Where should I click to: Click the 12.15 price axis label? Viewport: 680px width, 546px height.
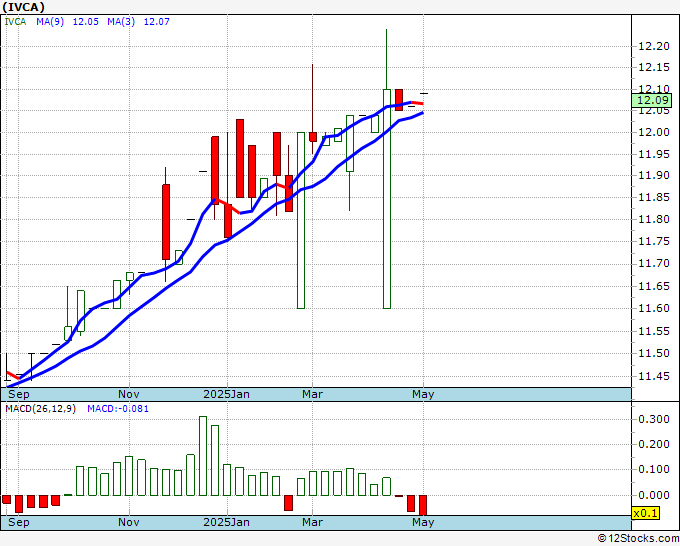coord(654,68)
